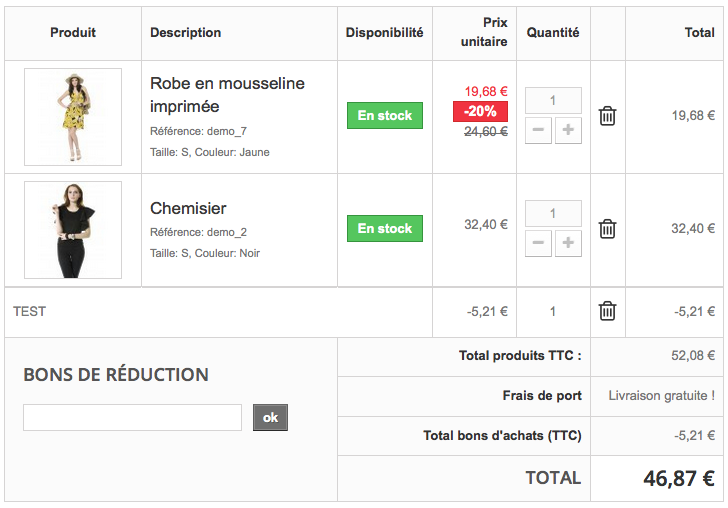
Task: Increase Chemisier quantity with plus button
Action: click(568, 243)
